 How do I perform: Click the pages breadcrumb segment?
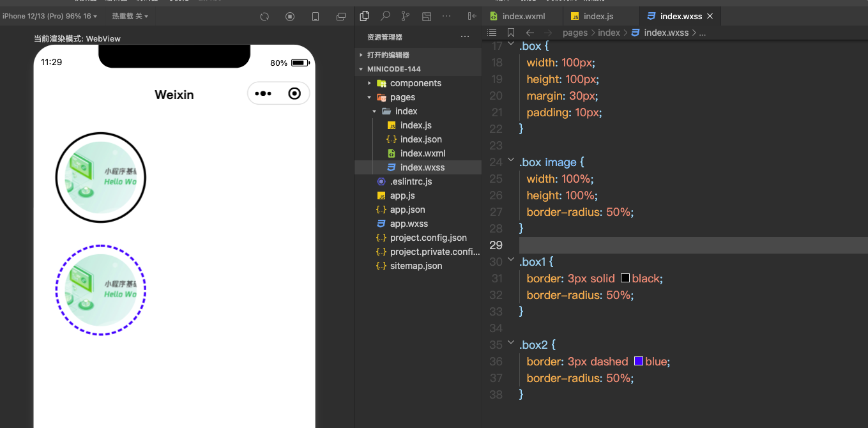click(575, 33)
